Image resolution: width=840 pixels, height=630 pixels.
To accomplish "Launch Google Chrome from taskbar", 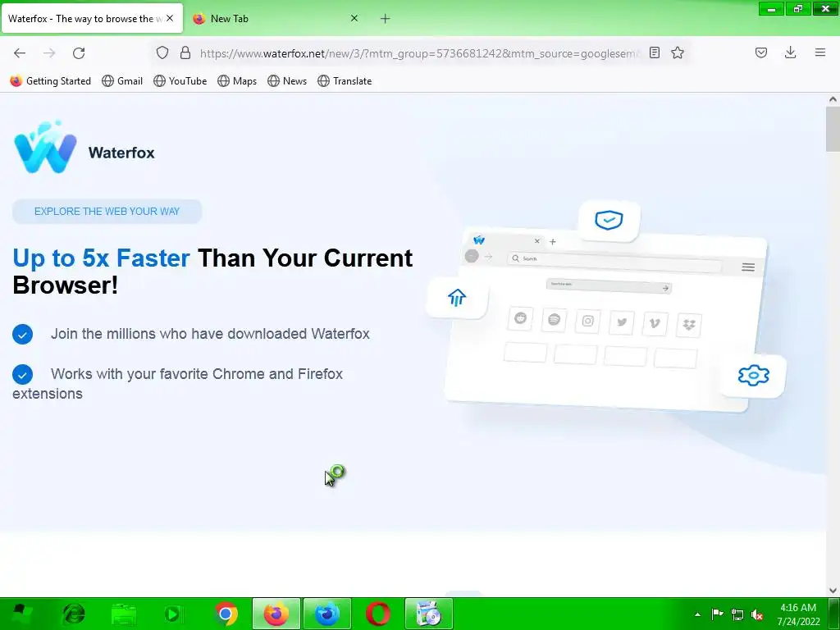I will click(226, 614).
